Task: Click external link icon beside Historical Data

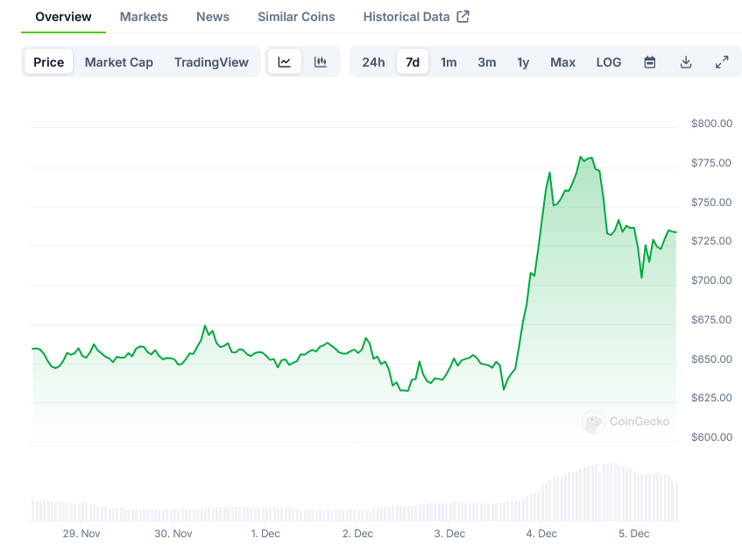Action: [x=463, y=17]
